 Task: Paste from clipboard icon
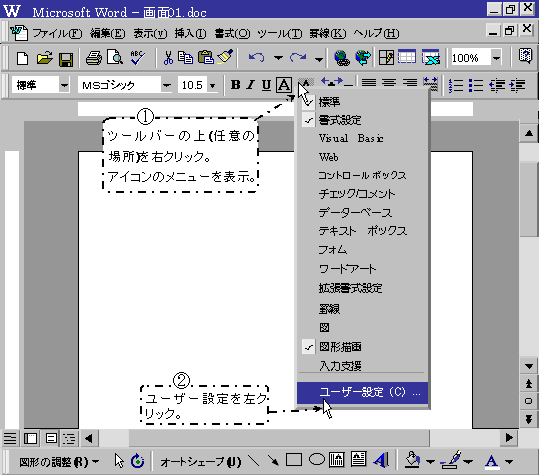[206, 58]
